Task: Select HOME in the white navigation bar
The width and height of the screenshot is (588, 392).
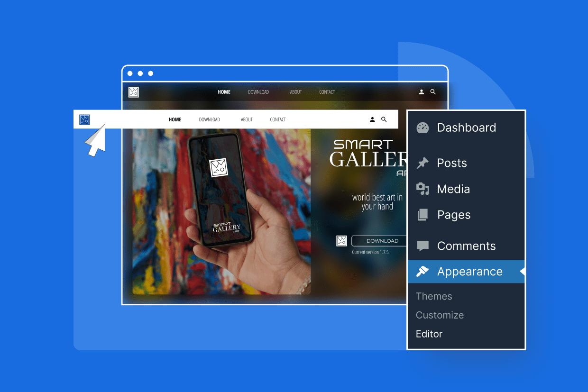Action: click(x=175, y=119)
